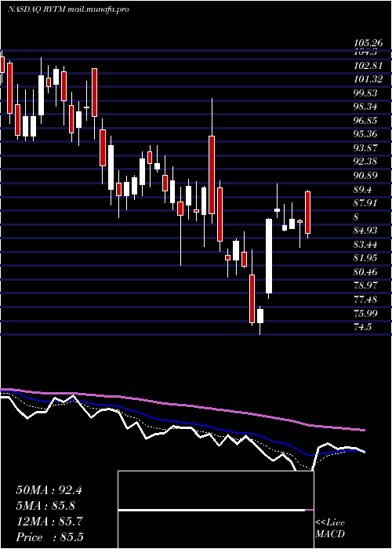The width and height of the screenshot is (392, 549).
Task: Click the NASDAQ RYTM mail.munafa.pro title text
Action: pyautogui.click(x=68, y=9)
